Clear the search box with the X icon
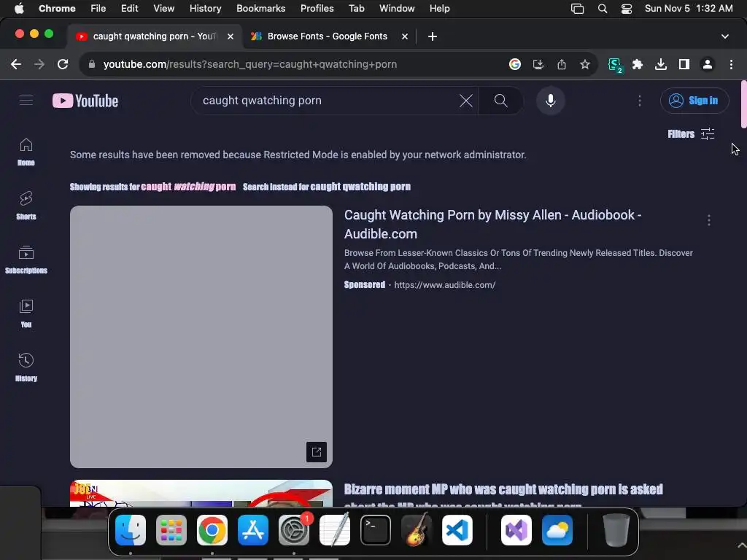The height and width of the screenshot is (560, 747). click(466, 101)
